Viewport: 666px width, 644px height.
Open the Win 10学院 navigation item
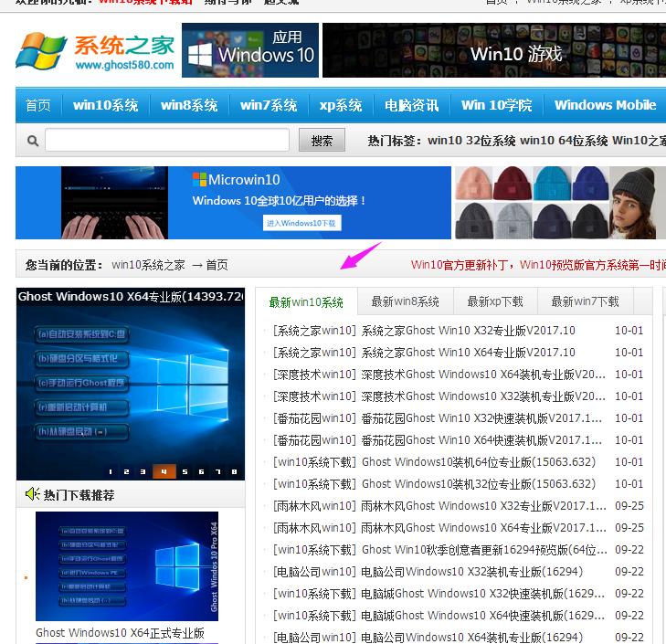click(x=496, y=105)
